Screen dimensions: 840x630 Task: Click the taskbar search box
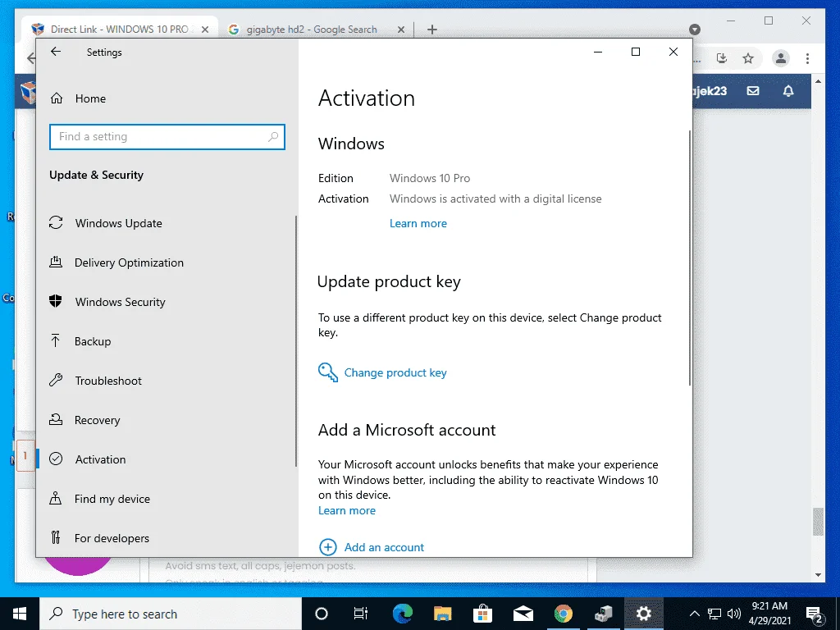click(x=171, y=614)
